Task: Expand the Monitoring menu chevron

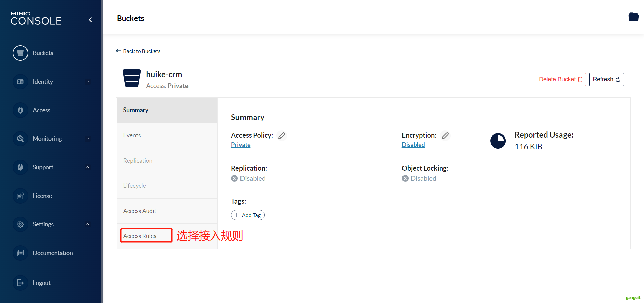Action: click(88, 139)
